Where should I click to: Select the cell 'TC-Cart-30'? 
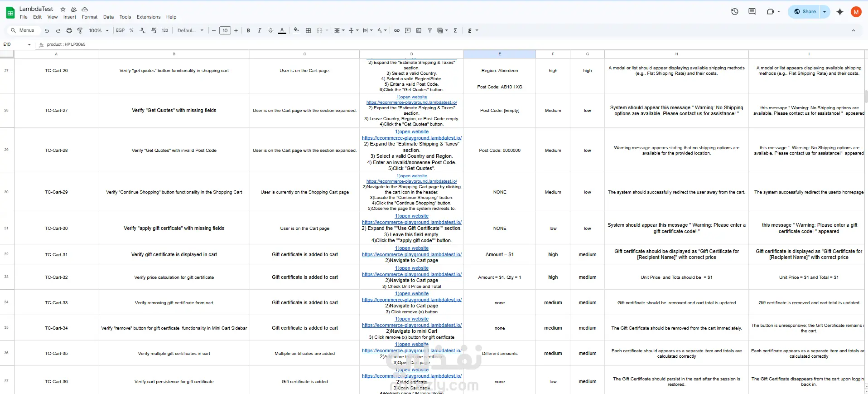click(x=56, y=228)
